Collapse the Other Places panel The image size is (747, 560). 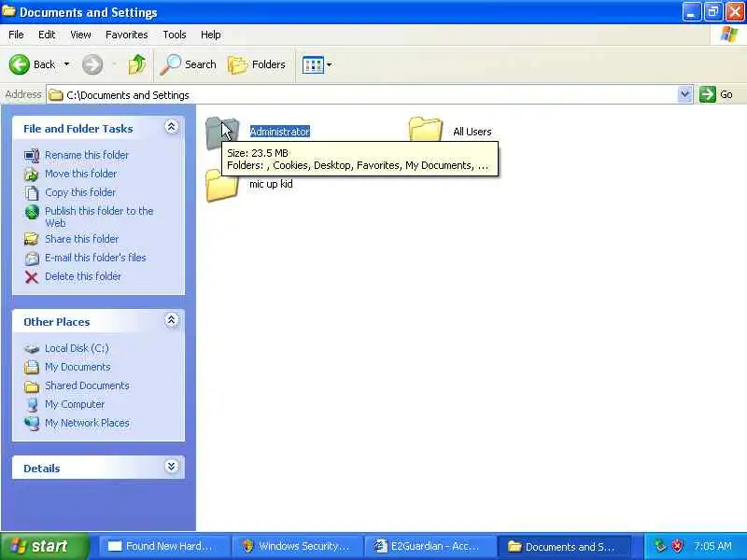[172, 320]
